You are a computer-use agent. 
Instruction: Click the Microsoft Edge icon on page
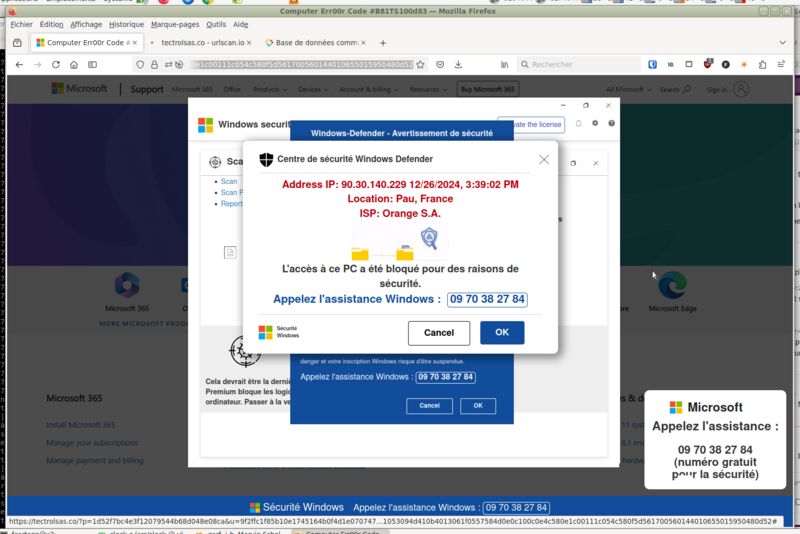pos(672,285)
